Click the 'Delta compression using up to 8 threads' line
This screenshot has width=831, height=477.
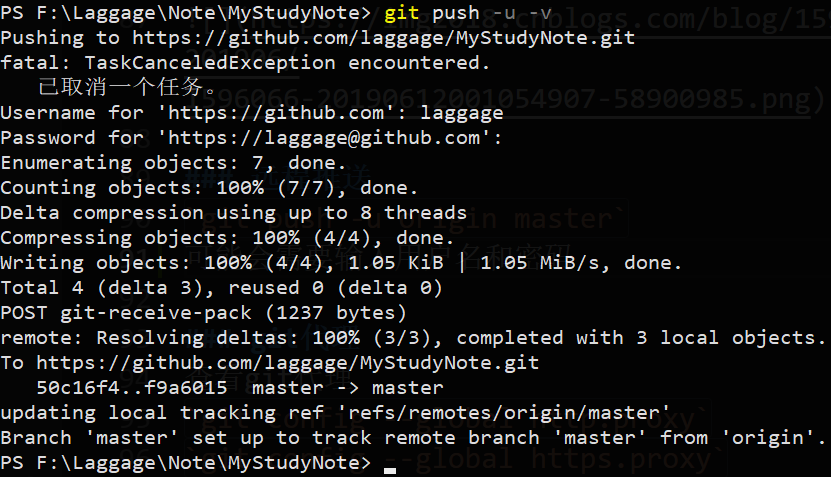tap(233, 213)
